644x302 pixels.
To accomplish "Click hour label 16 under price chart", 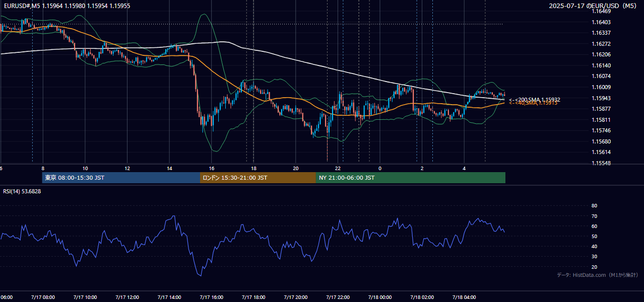I will (x=212, y=168).
